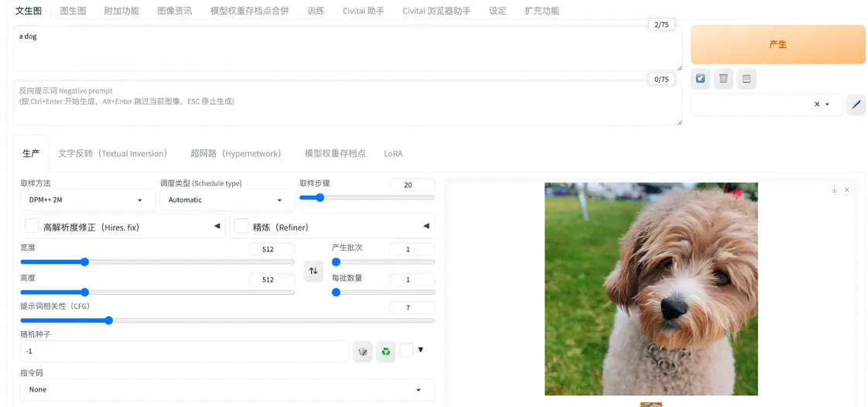The height and width of the screenshot is (407, 868).
Task: Open the 训练 tab
Action: point(316,11)
